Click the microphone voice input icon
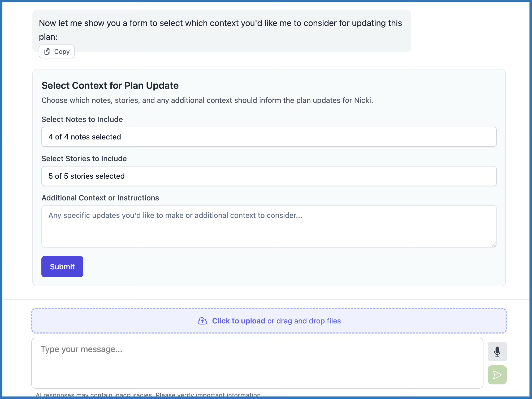 tap(497, 352)
